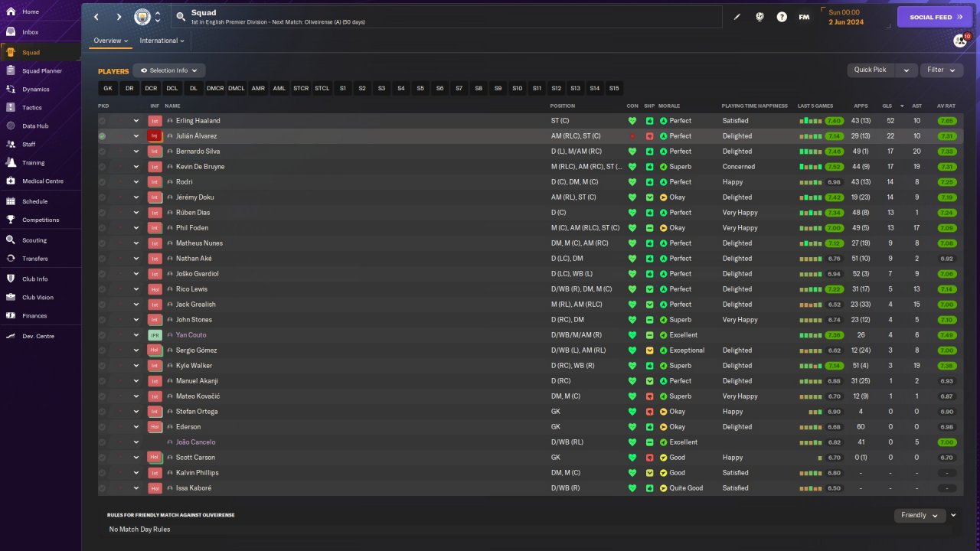The width and height of the screenshot is (980, 551).
Task: Open the help question mark icon
Action: 782,17
